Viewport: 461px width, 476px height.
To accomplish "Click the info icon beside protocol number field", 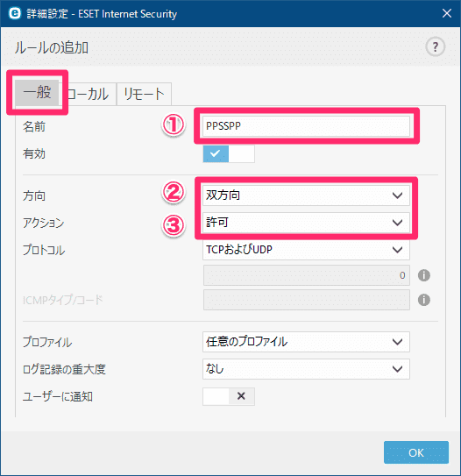I will coord(424,275).
